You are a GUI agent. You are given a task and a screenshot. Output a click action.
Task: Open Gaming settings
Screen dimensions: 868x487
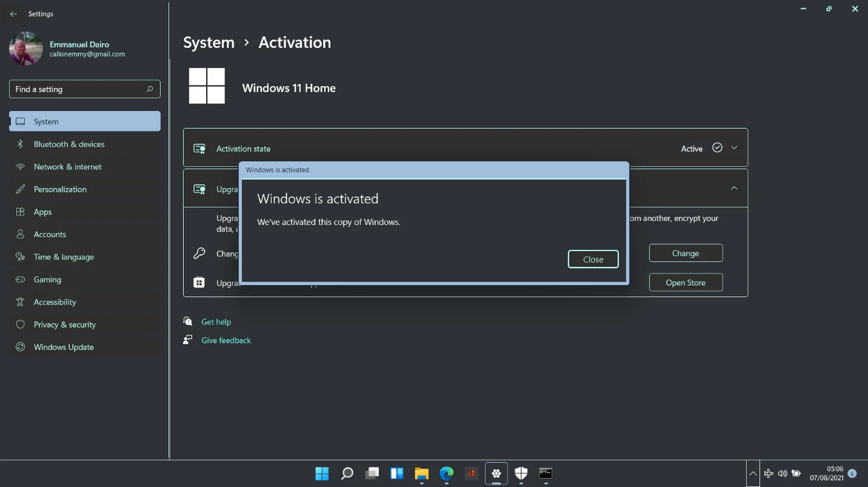tap(85, 279)
